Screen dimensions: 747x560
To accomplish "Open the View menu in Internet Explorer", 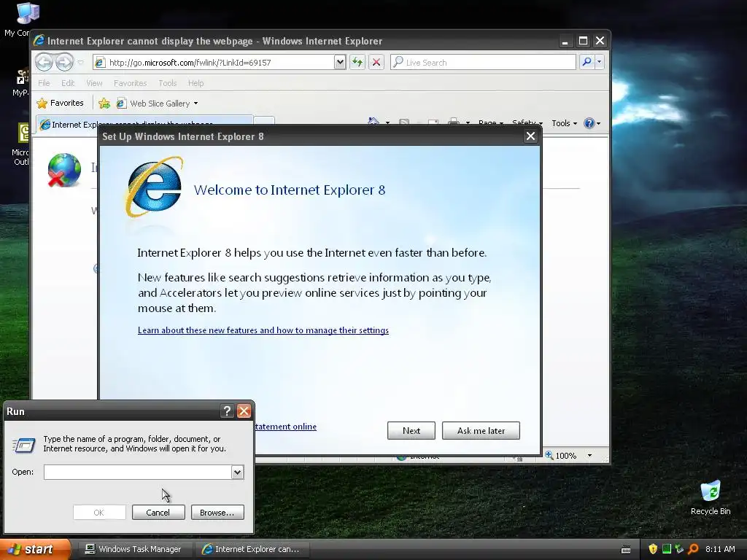I will pos(94,83).
